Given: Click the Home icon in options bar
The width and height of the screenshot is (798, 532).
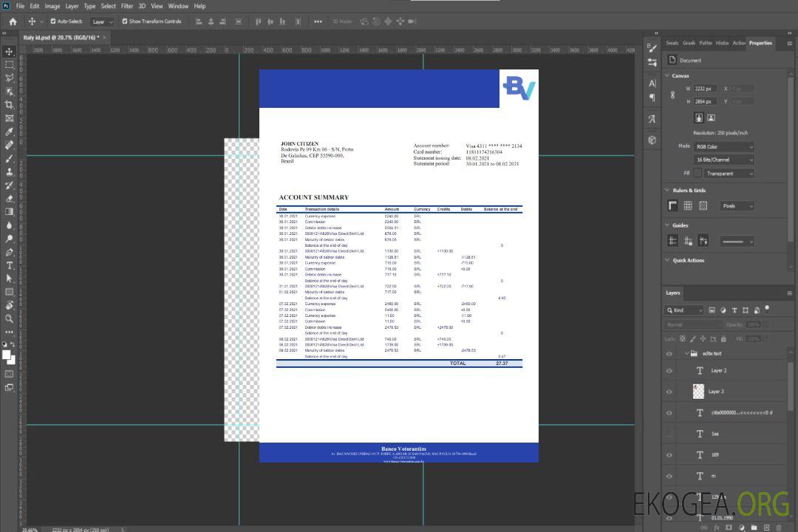Looking at the screenshot, I should click(x=13, y=21).
